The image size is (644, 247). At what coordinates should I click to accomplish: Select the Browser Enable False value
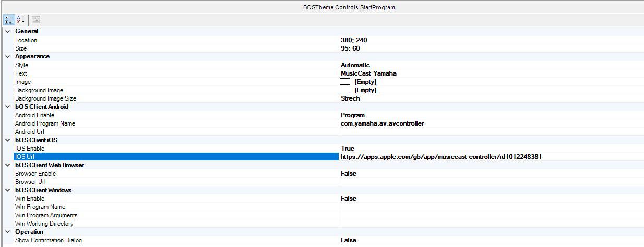tap(349, 174)
